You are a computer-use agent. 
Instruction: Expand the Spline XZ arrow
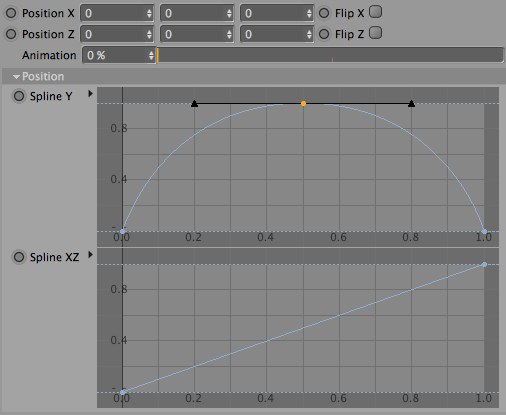click(x=90, y=255)
